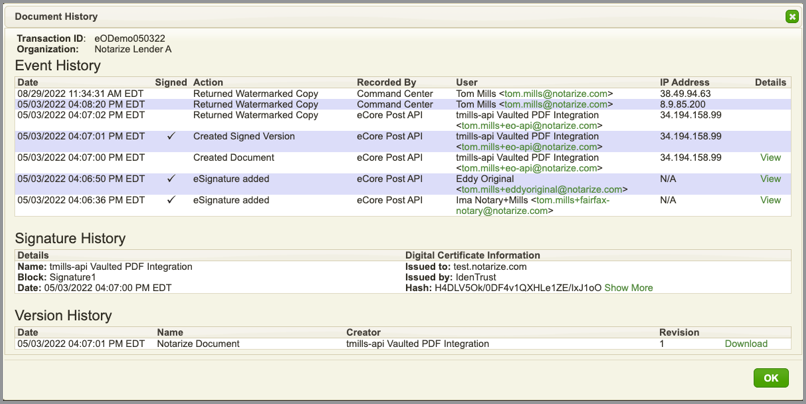Click eo-api email in Created Document row

tap(527, 168)
